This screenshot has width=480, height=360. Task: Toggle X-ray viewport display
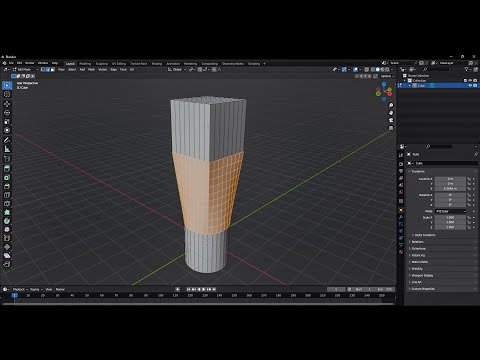pyautogui.click(x=367, y=69)
